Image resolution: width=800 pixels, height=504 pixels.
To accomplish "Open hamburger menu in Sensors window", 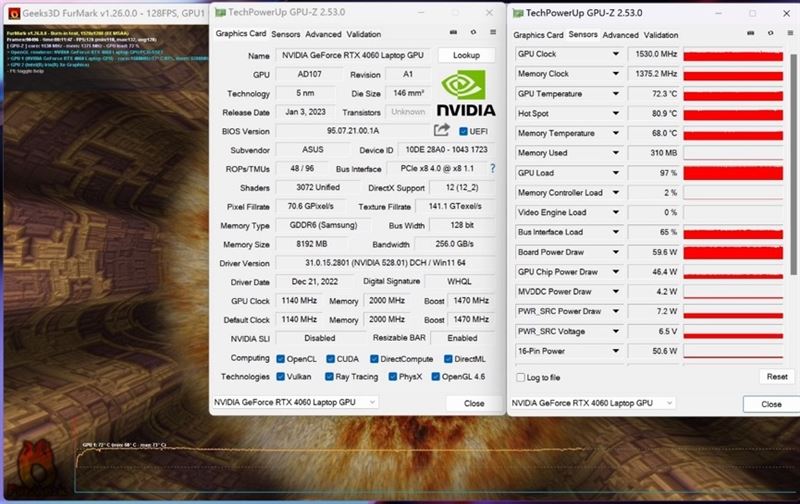I will coord(790,33).
